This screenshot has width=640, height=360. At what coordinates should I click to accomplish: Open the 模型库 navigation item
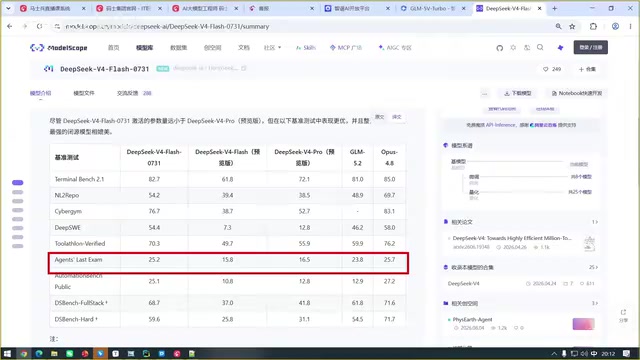144,48
